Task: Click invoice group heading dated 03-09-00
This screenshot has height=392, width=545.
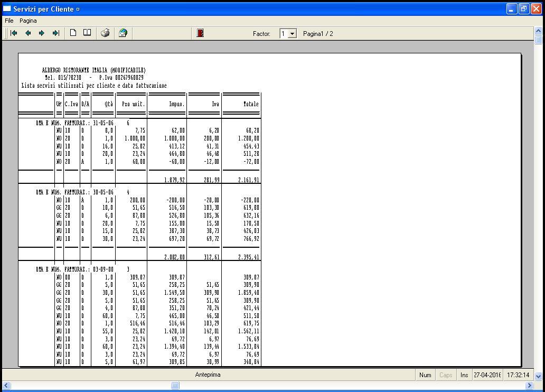Action: 83,269
